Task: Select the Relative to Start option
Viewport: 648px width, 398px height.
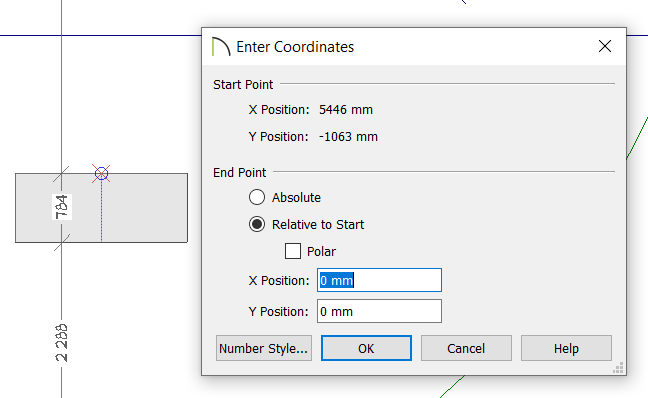Action: [257, 224]
